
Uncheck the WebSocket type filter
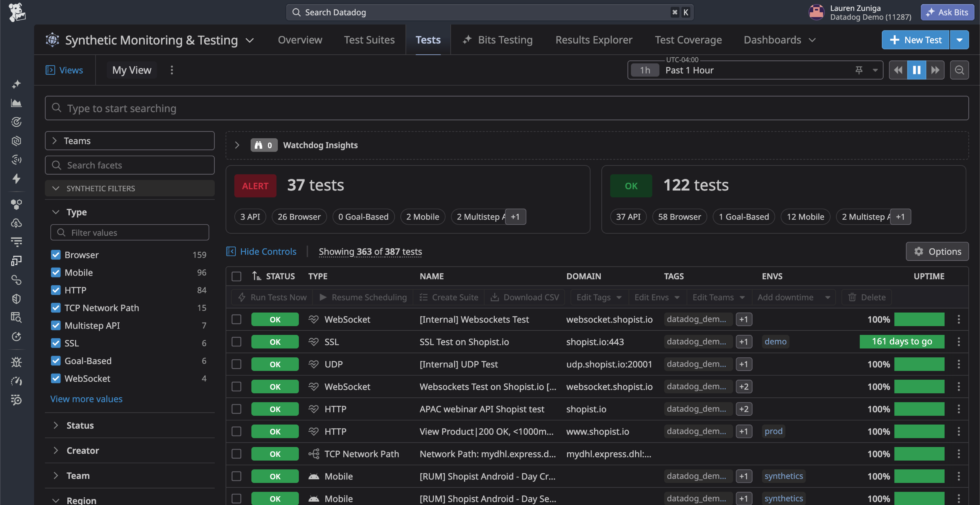pos(56,378)
